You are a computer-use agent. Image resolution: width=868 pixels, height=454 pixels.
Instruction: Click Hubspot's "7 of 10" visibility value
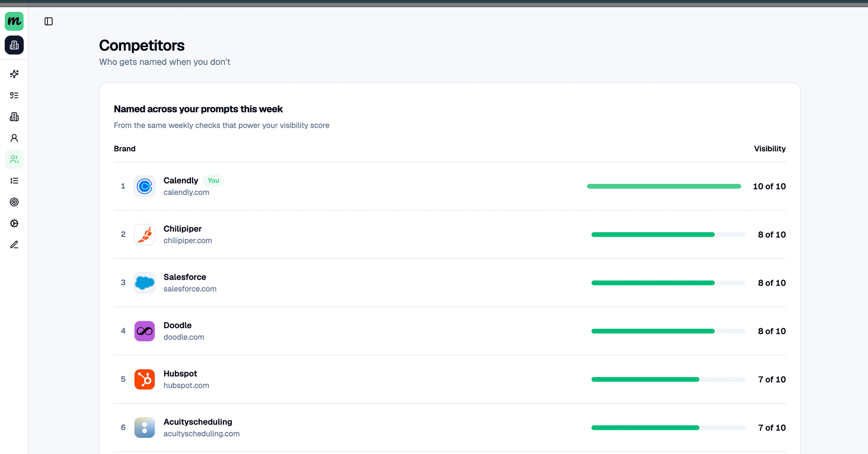pos(772,380)
